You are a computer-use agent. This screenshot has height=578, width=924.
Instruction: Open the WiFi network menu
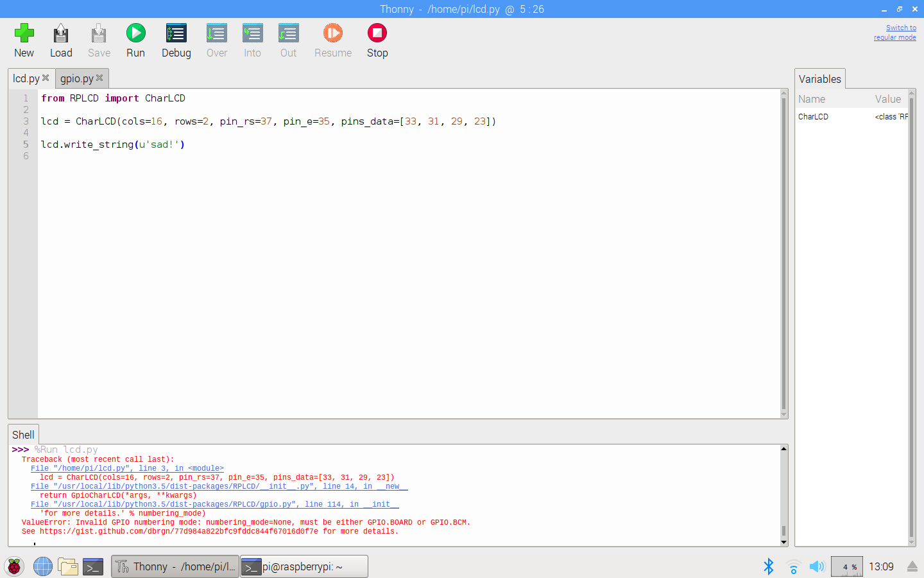click(793, 566)
